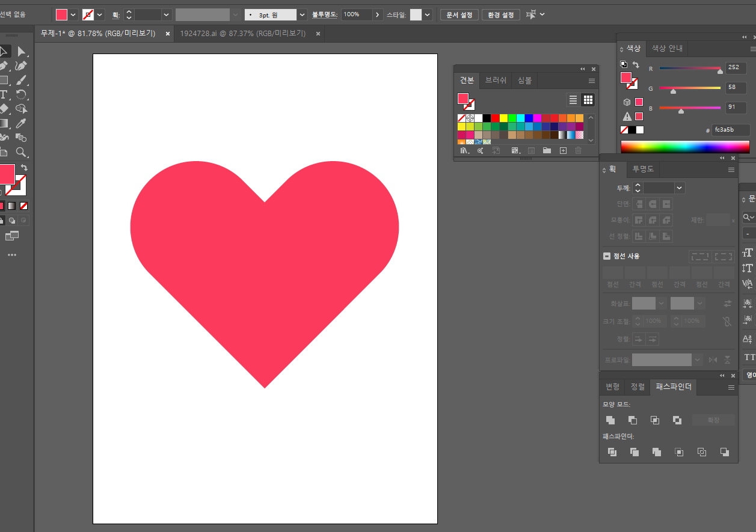Viewport: 756px width, 532px height.
Task: Click Intersect shape mode in Pathfinder
Action: [655, 420]
